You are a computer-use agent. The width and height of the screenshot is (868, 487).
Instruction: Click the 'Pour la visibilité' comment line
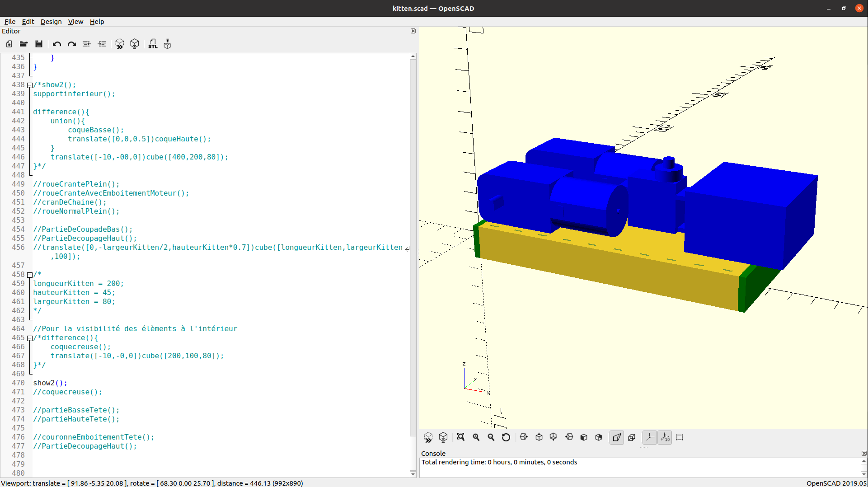pyautogui.click(x=135, y=329)
